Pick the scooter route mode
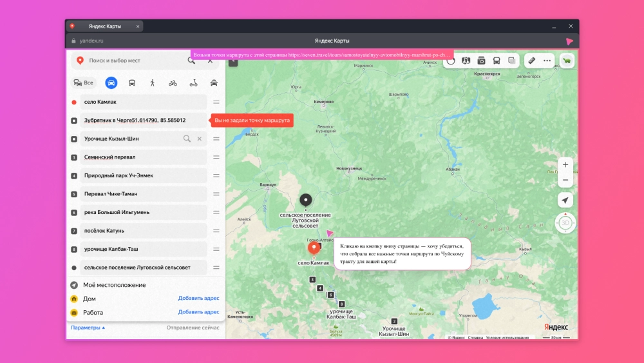This screenshot has height=363, width=644. [x=193, y=83]
